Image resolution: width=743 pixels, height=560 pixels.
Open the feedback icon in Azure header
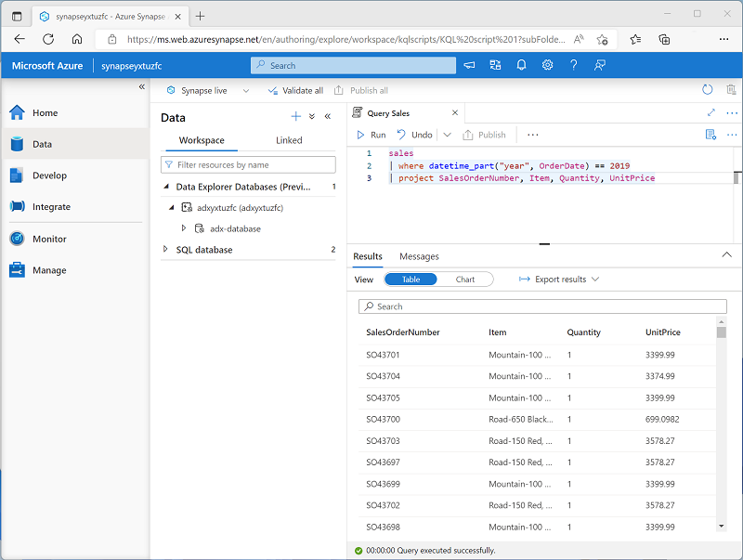(x=599, y=65)
